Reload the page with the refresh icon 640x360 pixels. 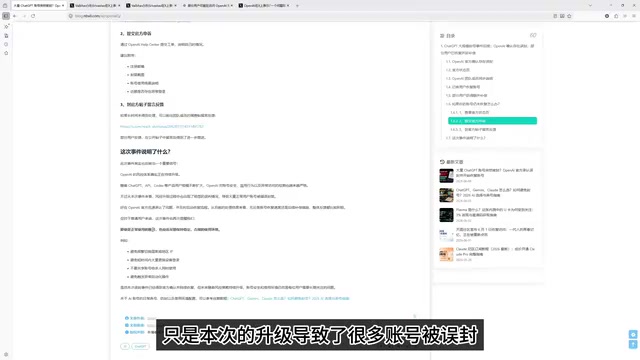point(33,16)
